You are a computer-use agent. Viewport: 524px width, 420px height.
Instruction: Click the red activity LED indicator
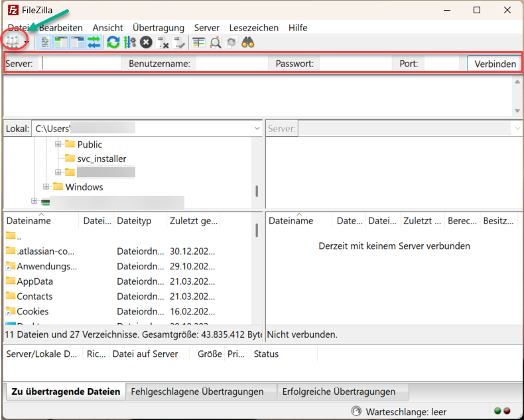click(x=507, y=411)
